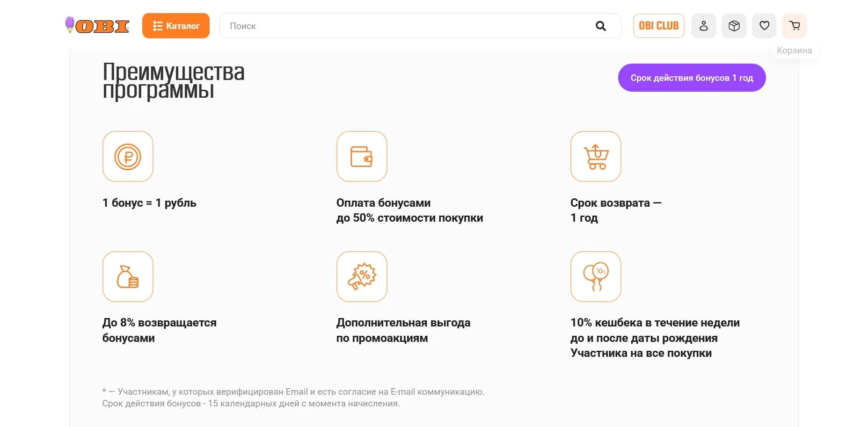Click the OBI CLUB button
This screenshot has width=868, height=427.
(x=658, y=26)
